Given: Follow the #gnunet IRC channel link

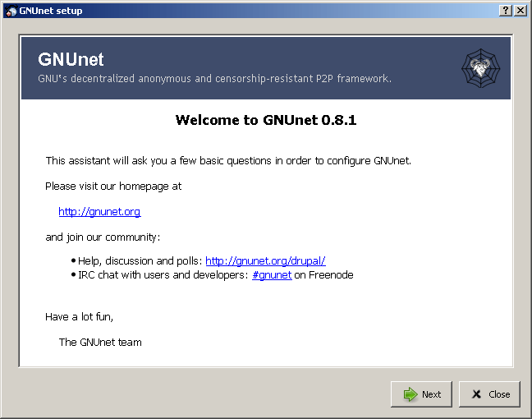Looking at the screenshot, I should tap(272, 274).
